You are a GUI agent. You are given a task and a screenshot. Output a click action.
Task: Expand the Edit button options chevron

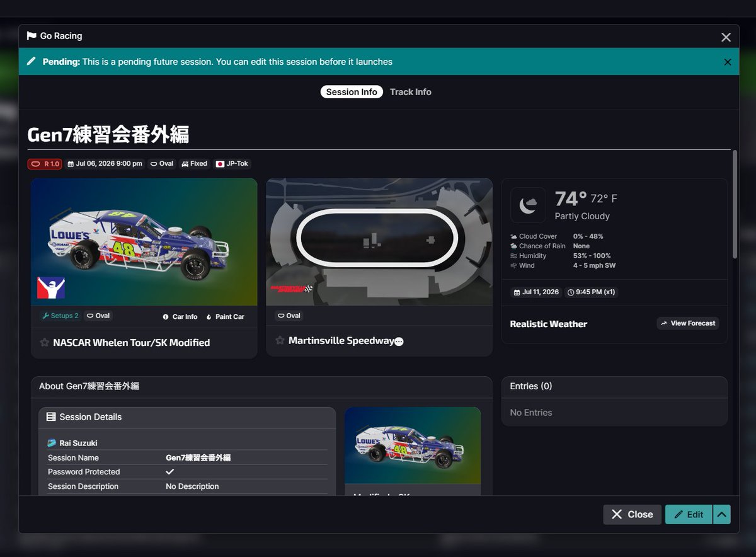tap(722, 514)
